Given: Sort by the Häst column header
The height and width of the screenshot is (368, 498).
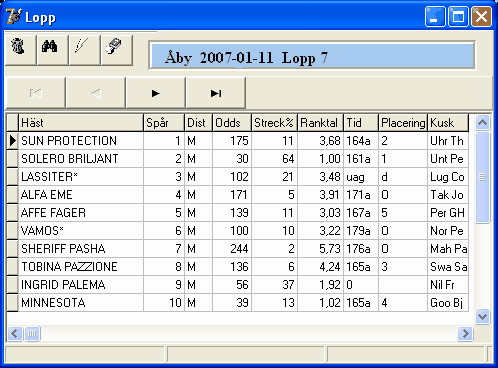Looking at the screenshot, I should 81,123.
